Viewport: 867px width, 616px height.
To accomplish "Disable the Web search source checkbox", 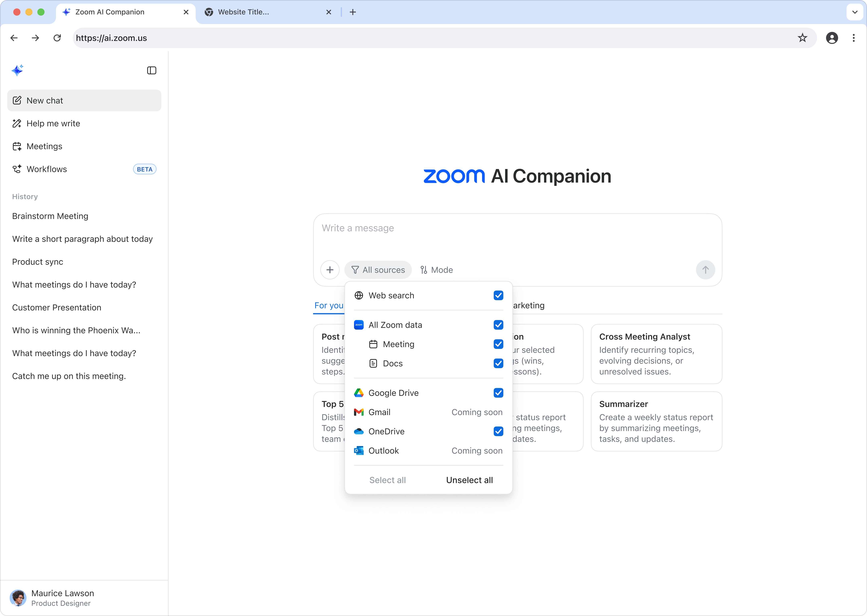I will [498, 295].
